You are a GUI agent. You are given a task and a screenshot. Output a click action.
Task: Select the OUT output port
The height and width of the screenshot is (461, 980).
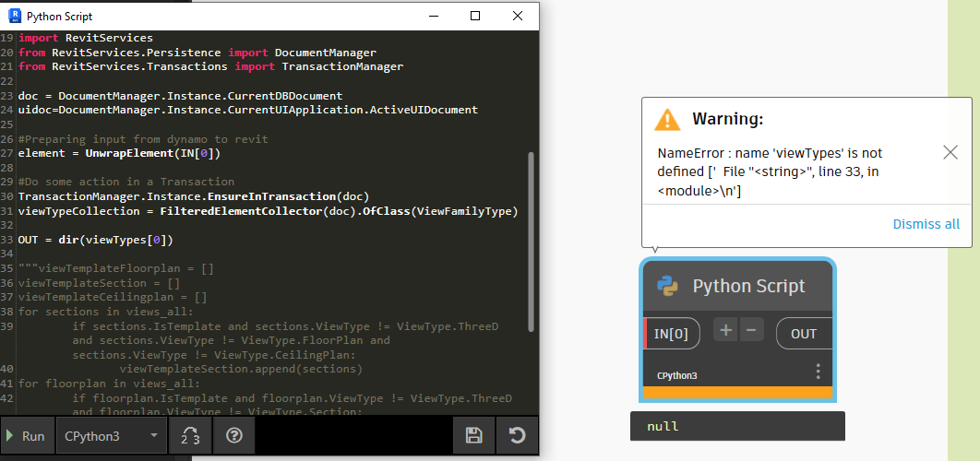coord(804,334)
